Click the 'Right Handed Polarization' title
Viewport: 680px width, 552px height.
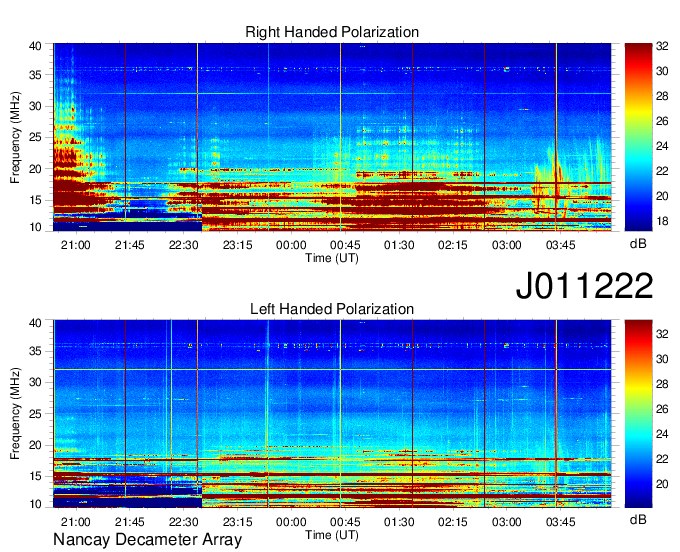pos(332,32)
